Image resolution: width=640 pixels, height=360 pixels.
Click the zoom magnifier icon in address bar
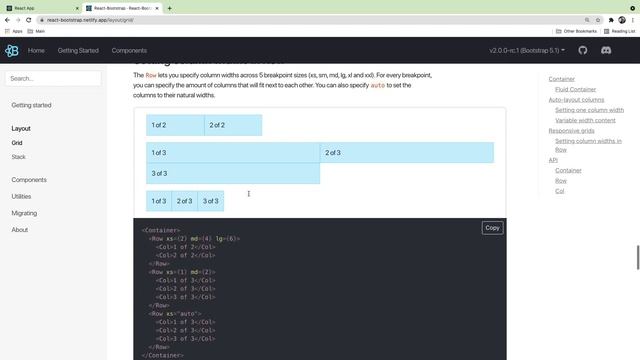[x=587, y=20]
